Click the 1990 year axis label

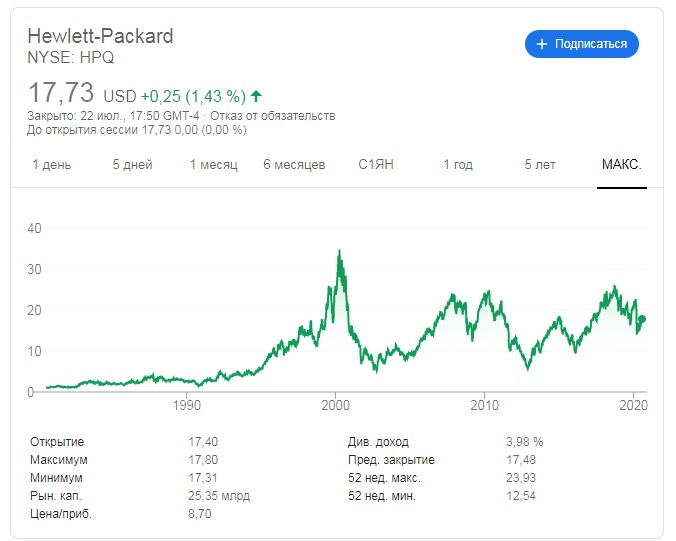pyautogui.click(x=187, y=407)
